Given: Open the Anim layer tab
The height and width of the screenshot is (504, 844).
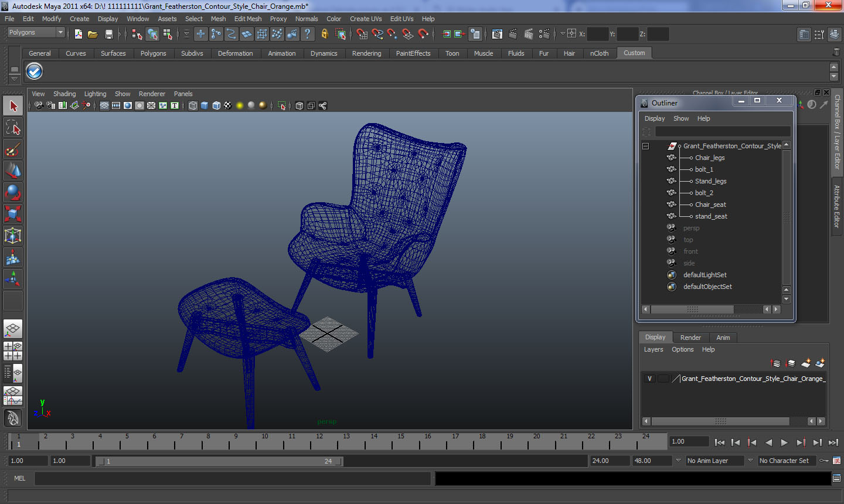Looking at the screenshot, I should point(723,338).
